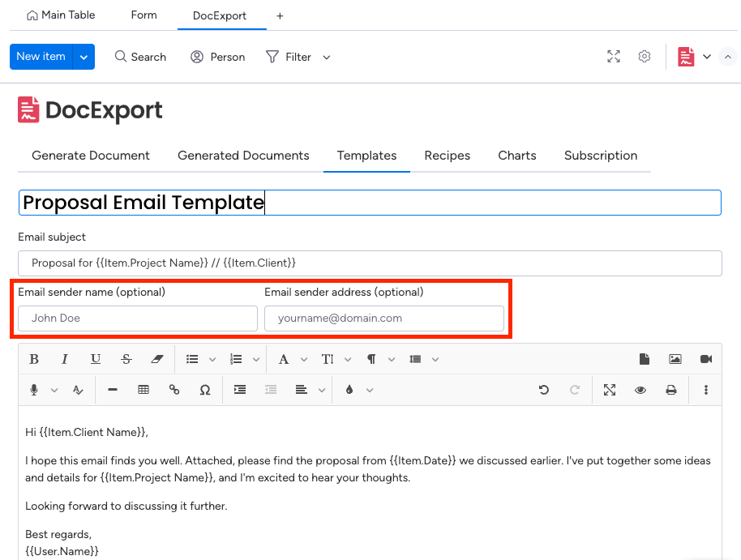Expand board view to fullscreen
This screenshot has width=741, height=560.
tap(614, 57)
